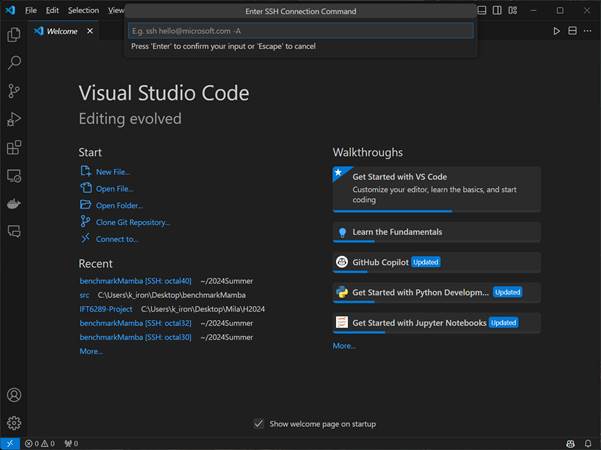Open recent benchmarkMamba SSH octal32
Viewport: 601px width, 450px height.
(x=135, y=323)
